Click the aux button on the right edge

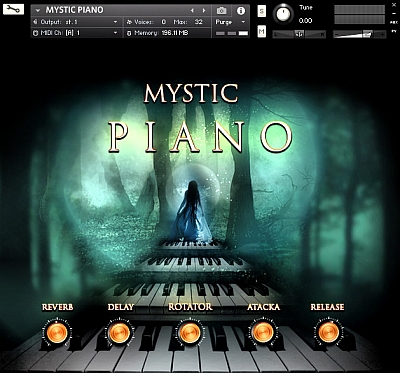click(394, 22)
